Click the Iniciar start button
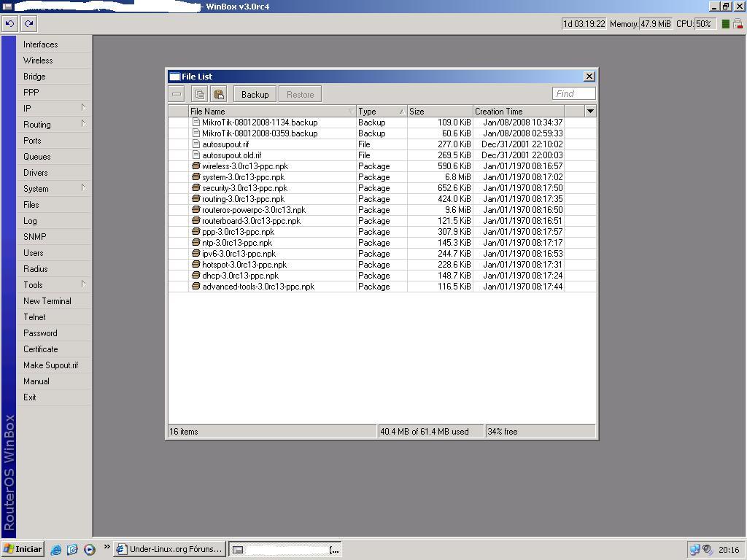Image resolution: width=747 pixels, height=560 pixels. coord(23,549)
